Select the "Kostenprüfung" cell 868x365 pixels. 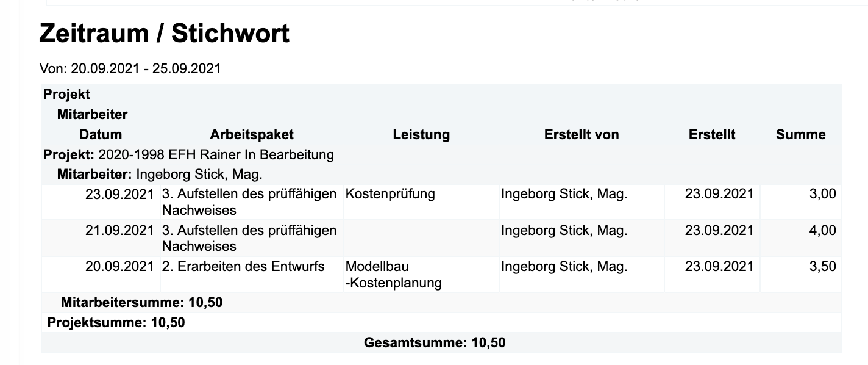coord(390,195)
